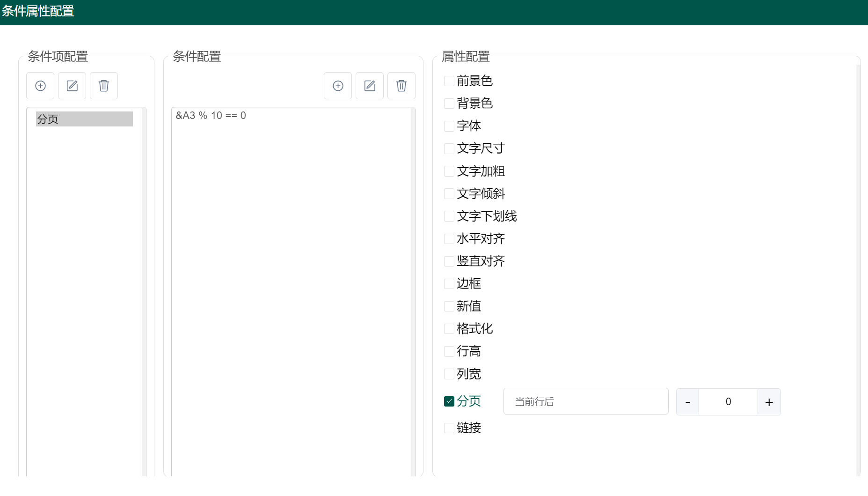
Task: Enable the 水平对齐 attribute
Action: click(448, 238)
